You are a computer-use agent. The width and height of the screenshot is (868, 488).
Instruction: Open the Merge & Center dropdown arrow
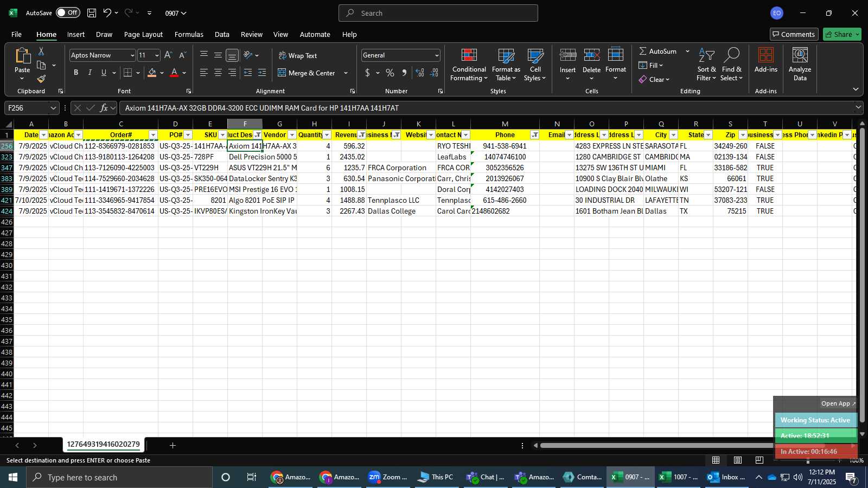[x=346, y=73]
